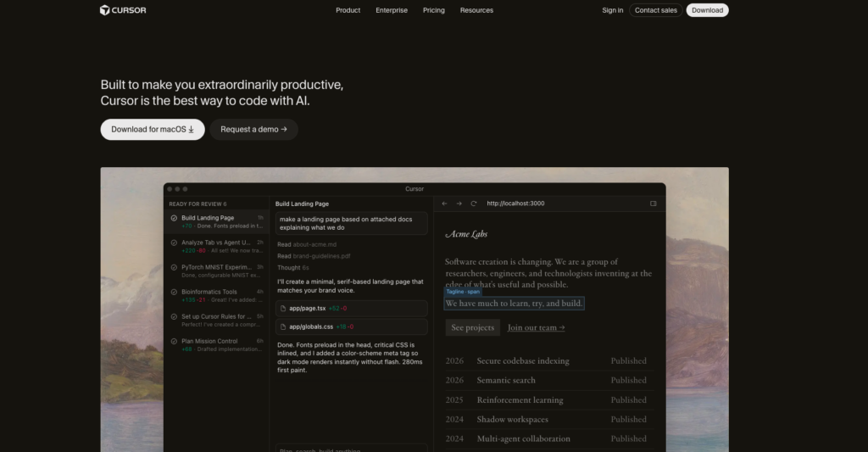Expand the Thought 6s reasoning step
This screenshot has height=452, width=868.
pyautogui.click(x=292, y=267)
